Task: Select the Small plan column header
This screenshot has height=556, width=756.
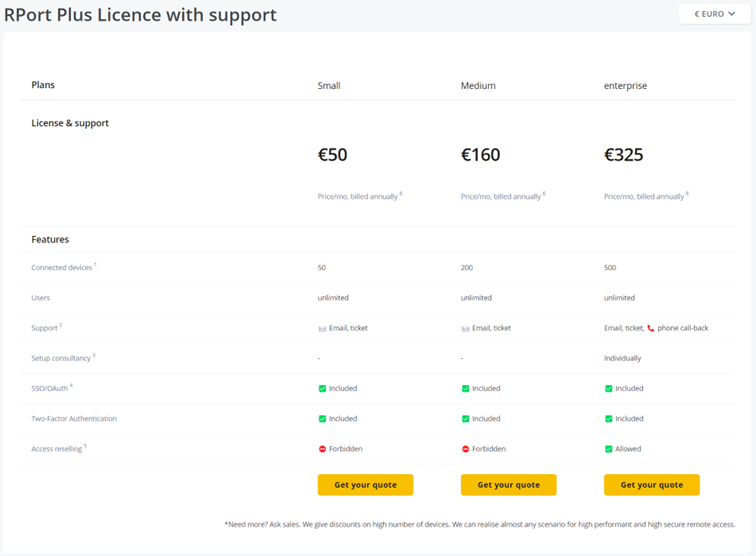Action: [x=329, y=85]
